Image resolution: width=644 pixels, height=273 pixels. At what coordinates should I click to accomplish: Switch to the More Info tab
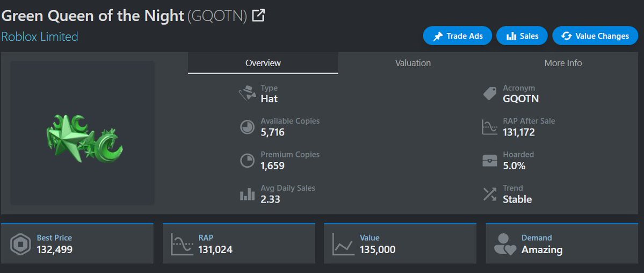point(563,63)
